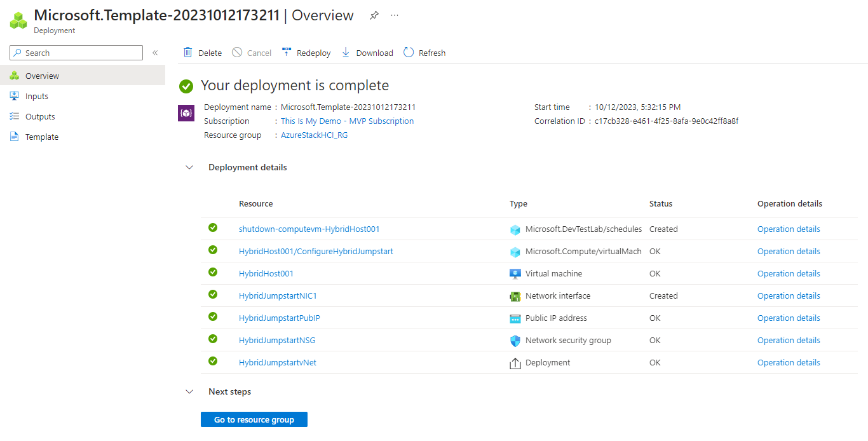Open the Inputs menu item
This screenshot has width=868, height=441.
37,97
